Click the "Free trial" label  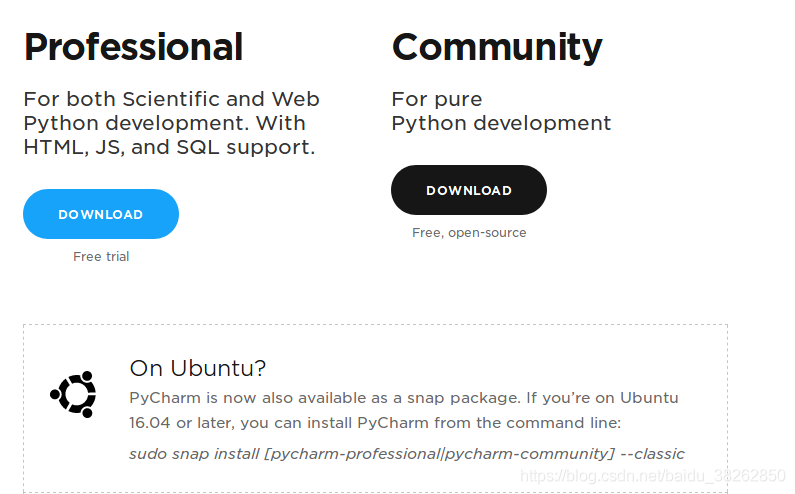[101, 257]
